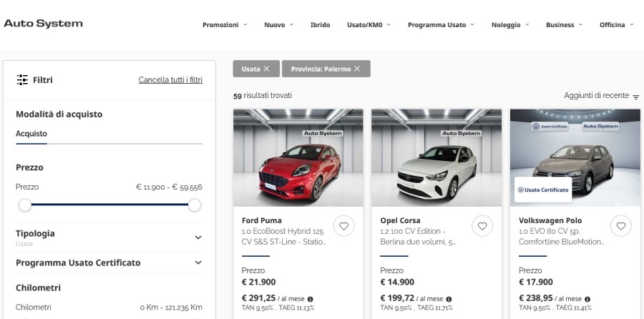
Task: Save Volkswagen Polo using heart icon
Action: pyautogui.click(x=620, y=226)
